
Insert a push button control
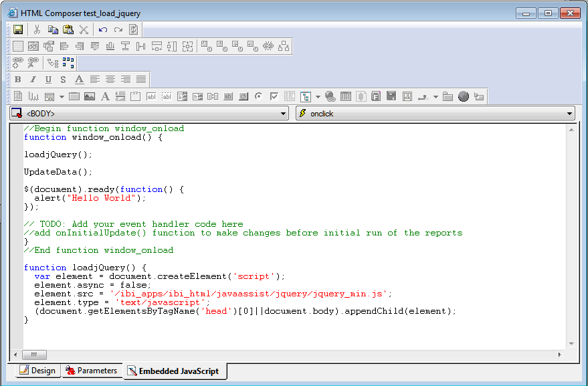[228, 96]
